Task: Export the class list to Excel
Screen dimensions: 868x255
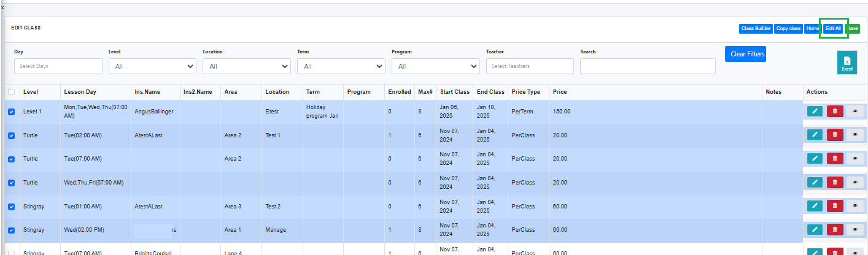Action: point(847,63)
